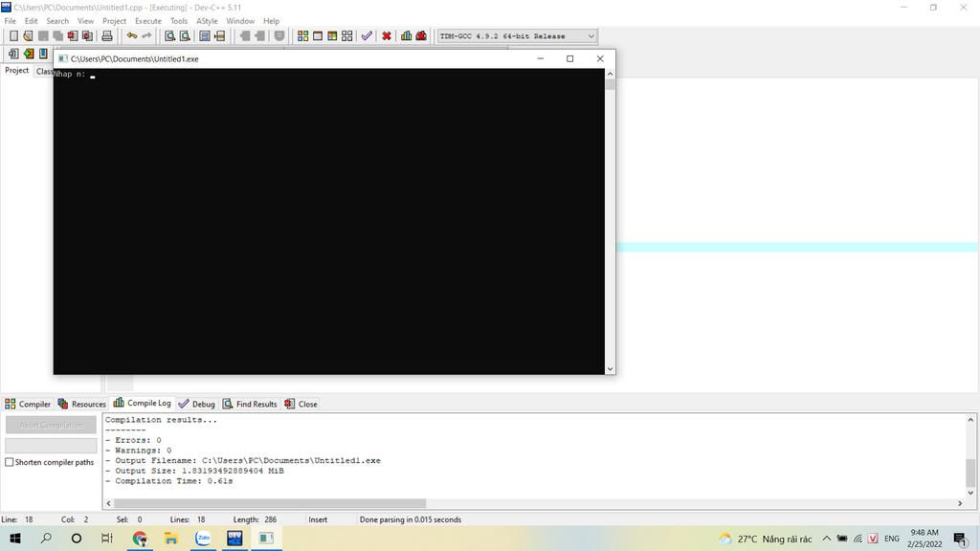Viewport: 980px width, 551px height.
Task: Switch to the Resources tab
Action: click(82, 405)
